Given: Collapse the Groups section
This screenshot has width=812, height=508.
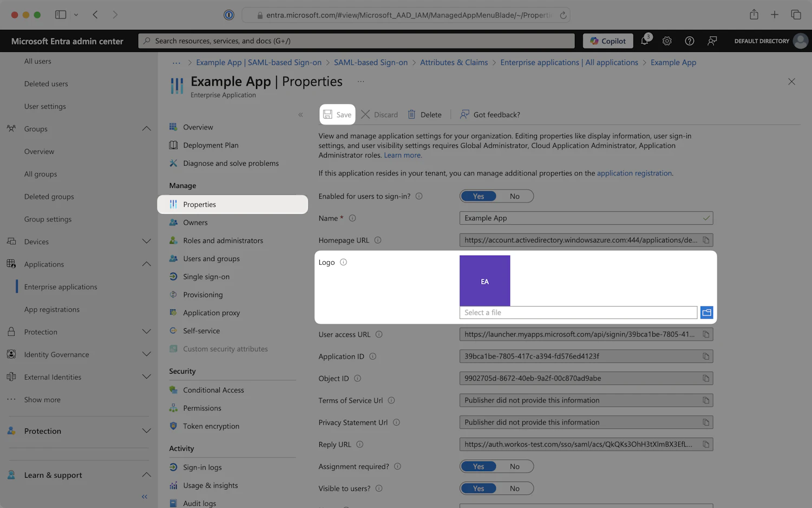Looking at the screenshot, I should coord(146,129).
